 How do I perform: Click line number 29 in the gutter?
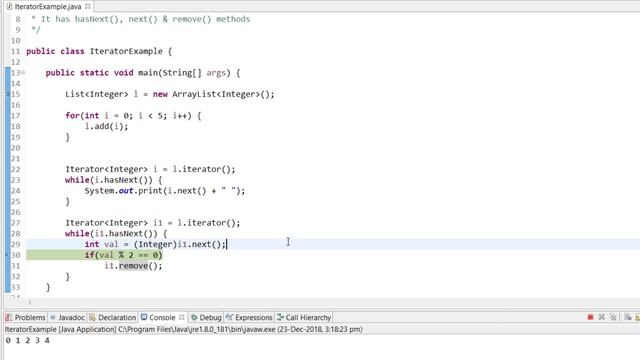(x=16, y=244)
